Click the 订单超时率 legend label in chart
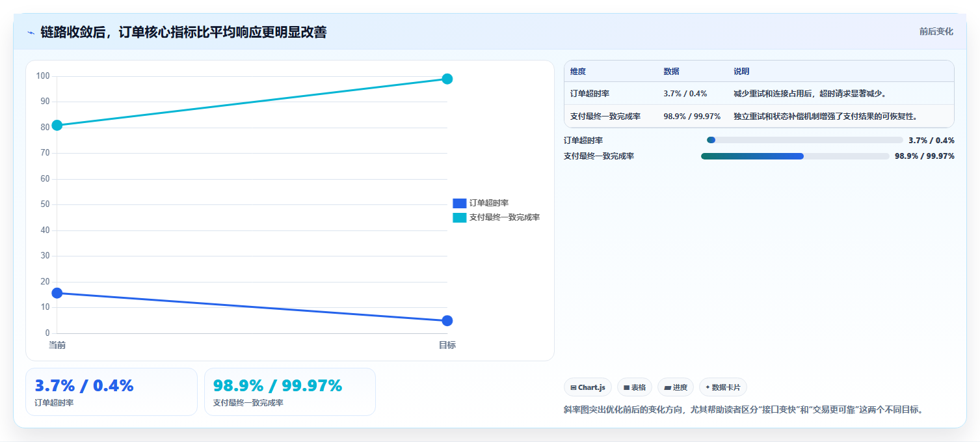980x442 pixels. point(489,203)
